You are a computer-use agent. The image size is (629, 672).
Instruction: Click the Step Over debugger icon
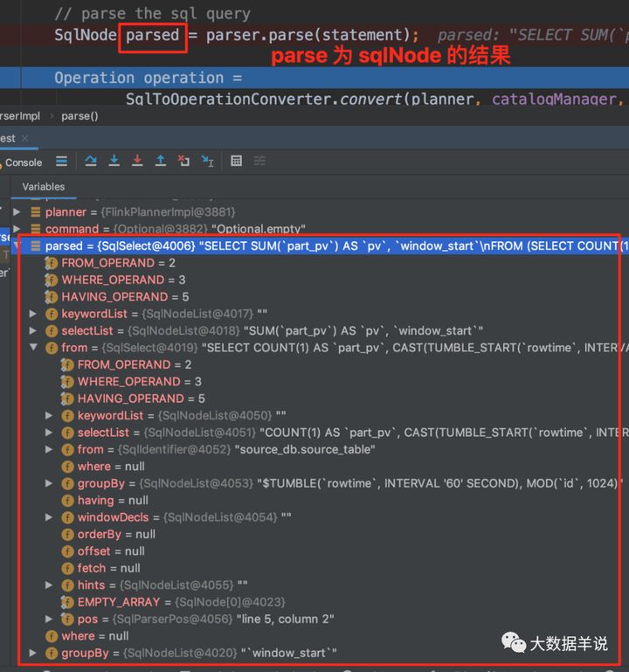coord(90,161)
